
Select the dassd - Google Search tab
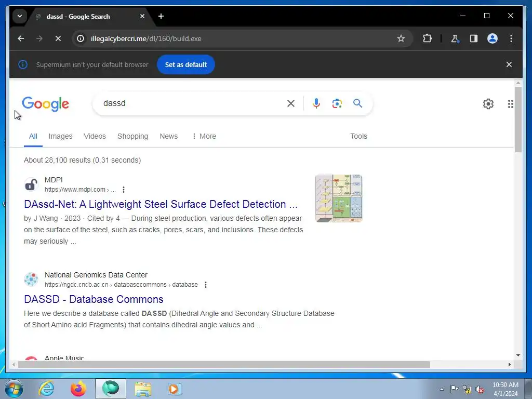(x=89, y=16)
